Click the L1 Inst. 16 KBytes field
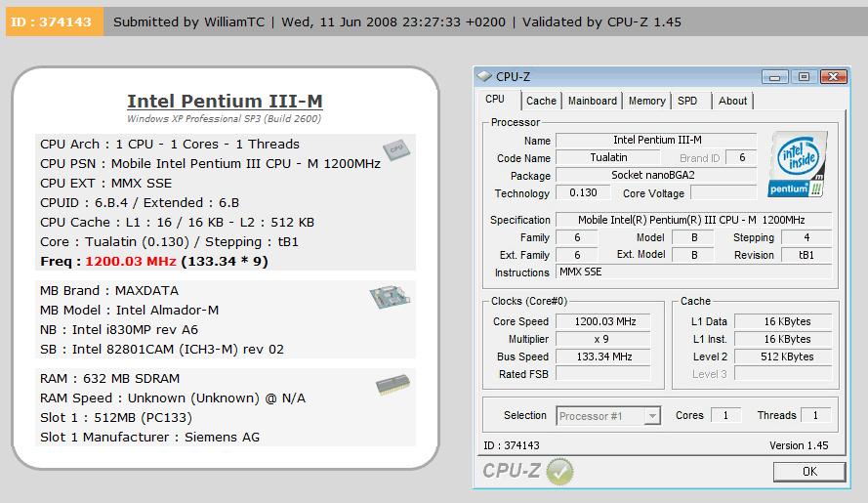This screenshot has height=503, width=868. (783, 339)
